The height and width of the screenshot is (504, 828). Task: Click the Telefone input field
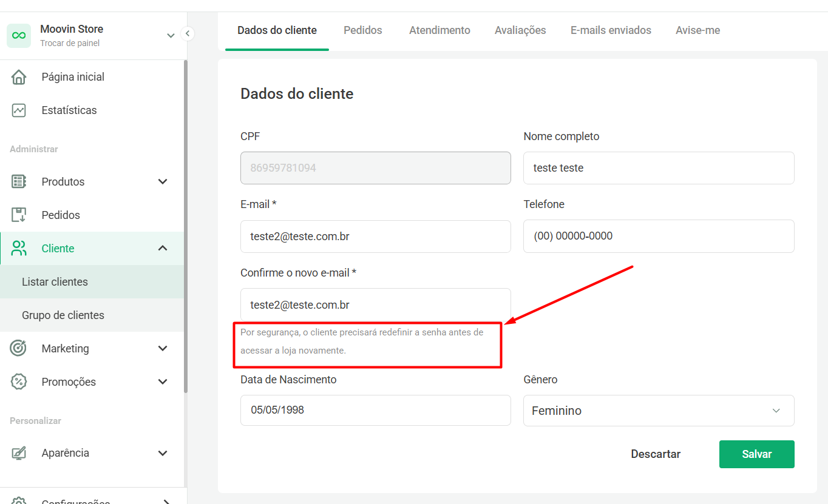[x=659, y=236]
